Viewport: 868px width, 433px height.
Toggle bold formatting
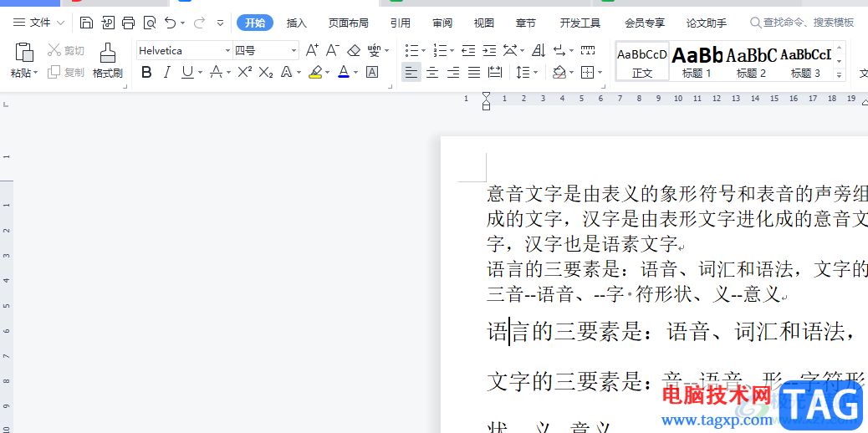pos(146,72)
